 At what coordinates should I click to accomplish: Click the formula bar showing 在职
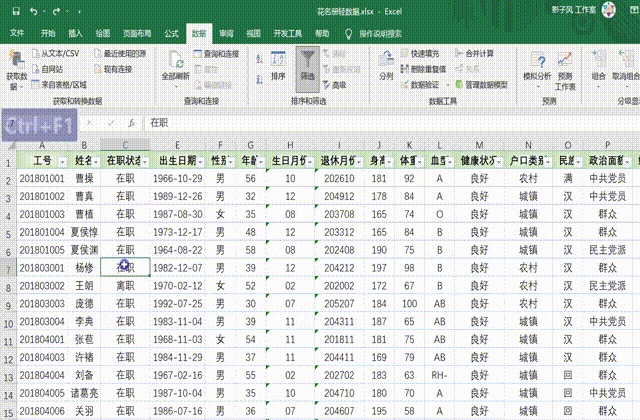[x=391, y=123]
